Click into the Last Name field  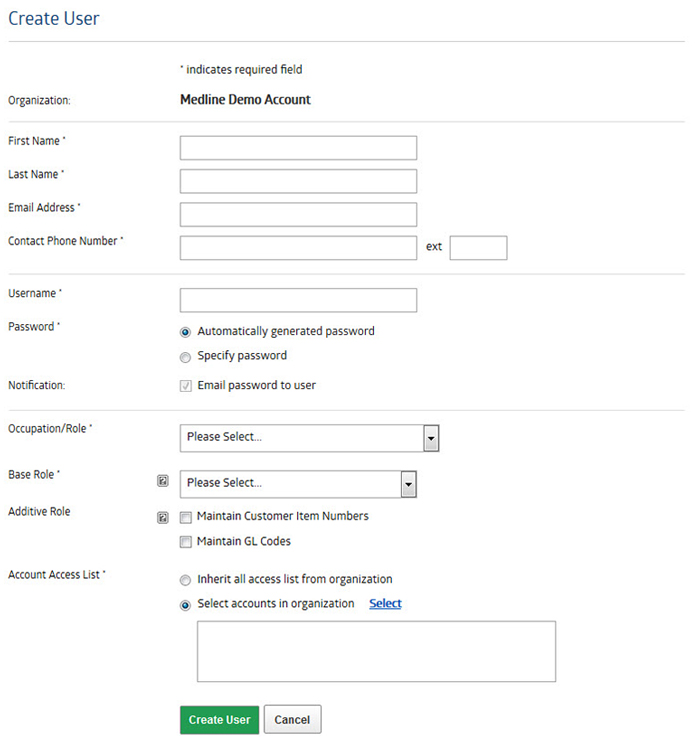pyautogui.click(x=298, y=181)
